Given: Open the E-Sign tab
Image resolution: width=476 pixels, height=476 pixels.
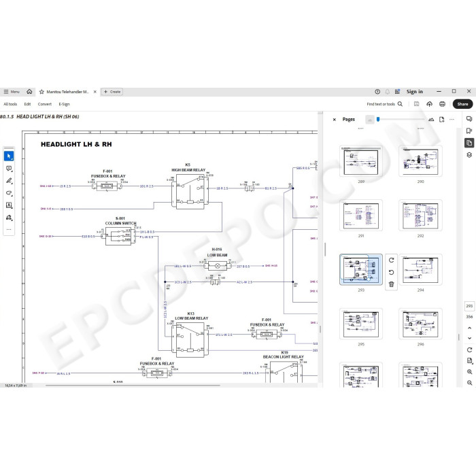Looking at the screenshot, I should [x=64, y=104].
